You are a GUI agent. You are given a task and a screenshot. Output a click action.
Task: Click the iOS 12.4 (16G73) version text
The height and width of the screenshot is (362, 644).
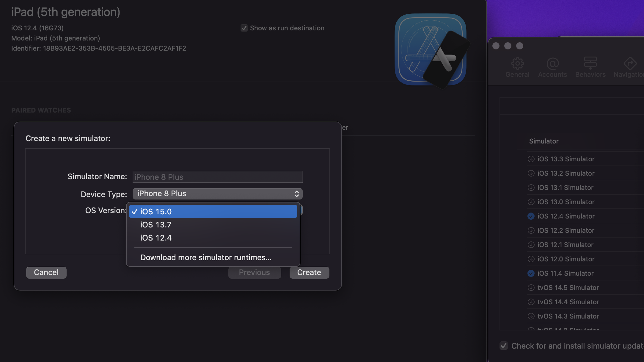[37, 28]
